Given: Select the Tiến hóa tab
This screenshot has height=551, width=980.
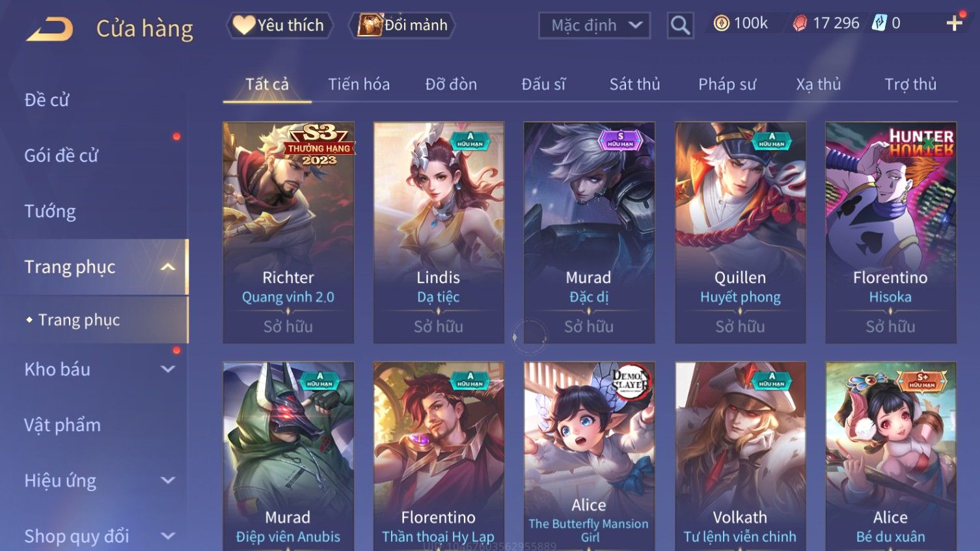Looking at the screenshot, I should 359,84.
